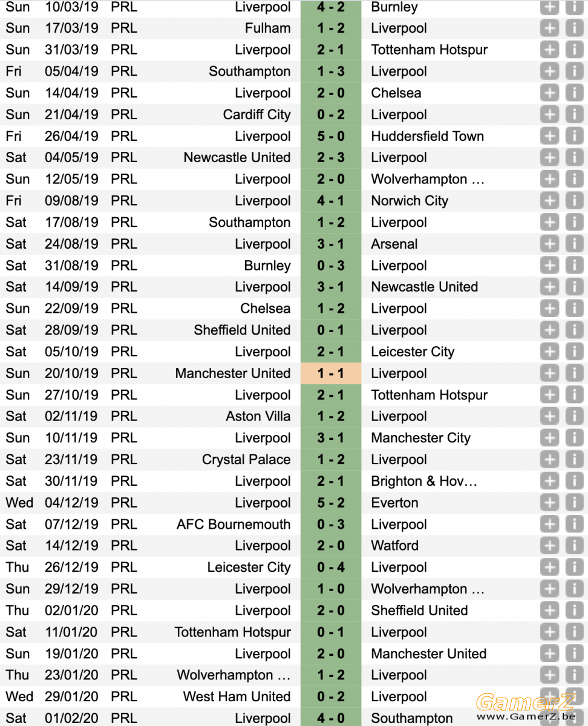Click plus icon on Liverpool vs Huddersfield Town row
588x726 pixels.
[x=549, y=136]
